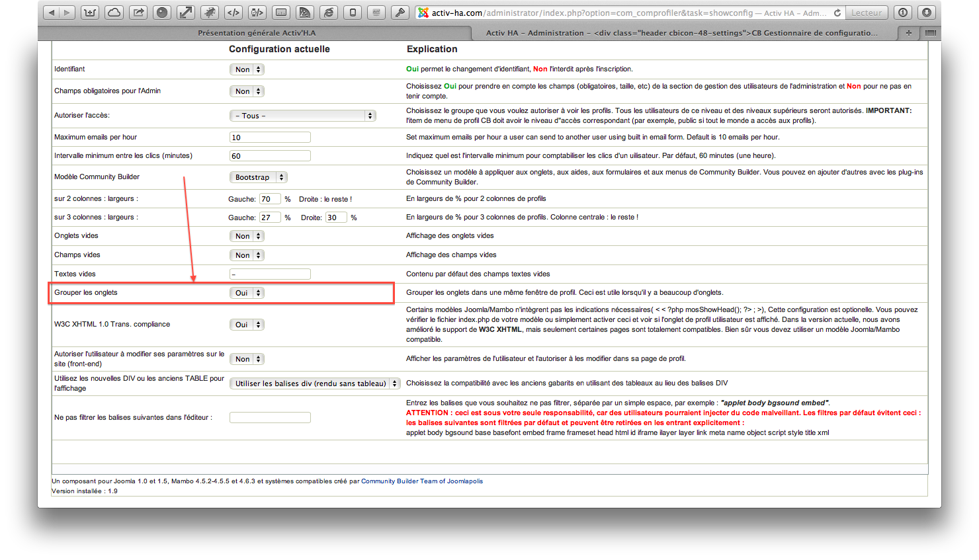Open the W3C XHTML compliance dropdown
This screenshot has height=560, width=979.
pyautogui.click(x=247, y=325)
